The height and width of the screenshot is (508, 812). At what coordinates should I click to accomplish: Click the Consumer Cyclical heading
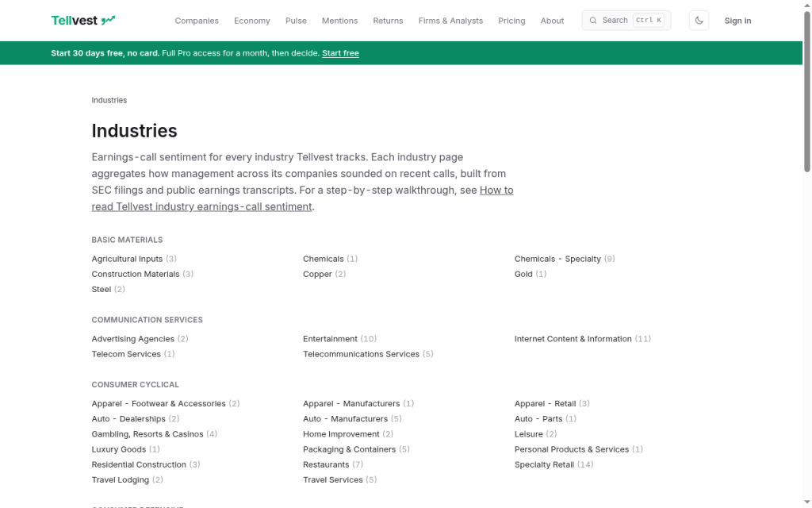point(135,385)
